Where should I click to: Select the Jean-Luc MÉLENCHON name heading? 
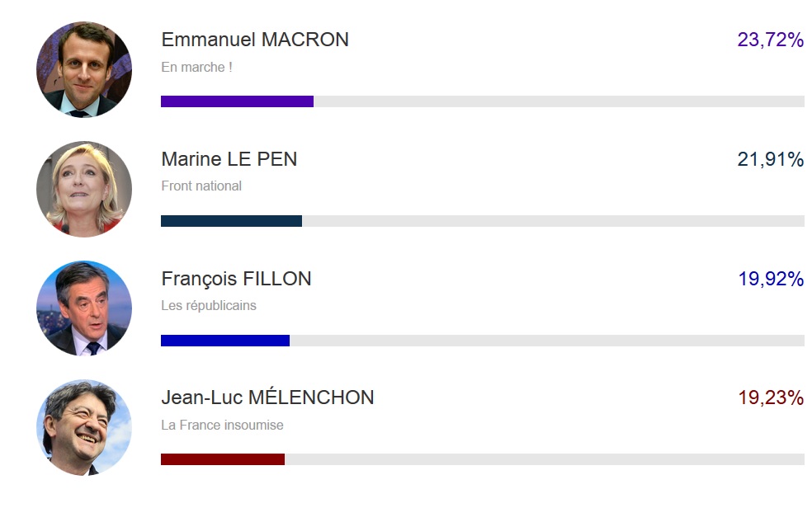pos(267,397)
